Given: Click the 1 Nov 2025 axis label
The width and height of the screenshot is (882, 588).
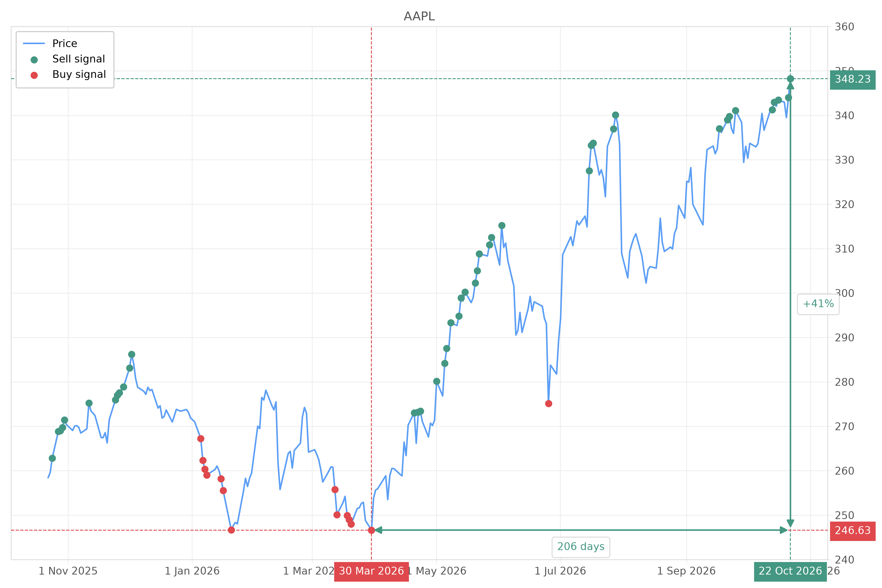Looking at the screenshot, I should coord(68,571).
